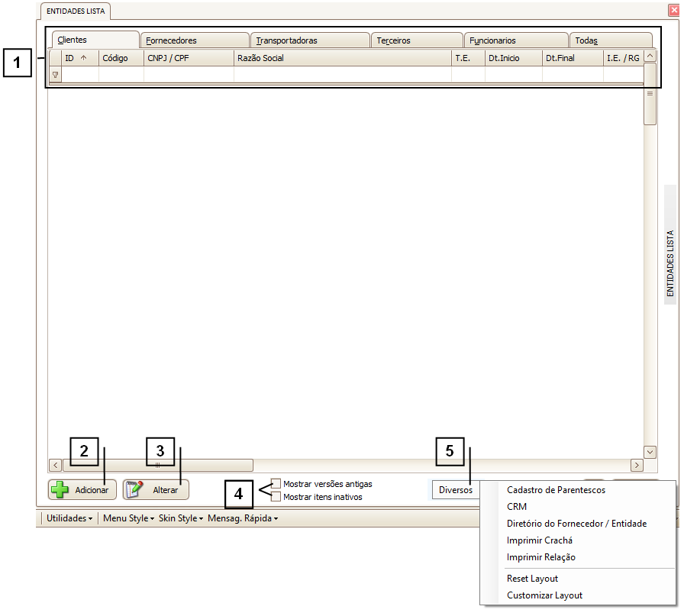Select Cadastro de Parentescos menu entry
684x616 pixels.
pos(556,490)
